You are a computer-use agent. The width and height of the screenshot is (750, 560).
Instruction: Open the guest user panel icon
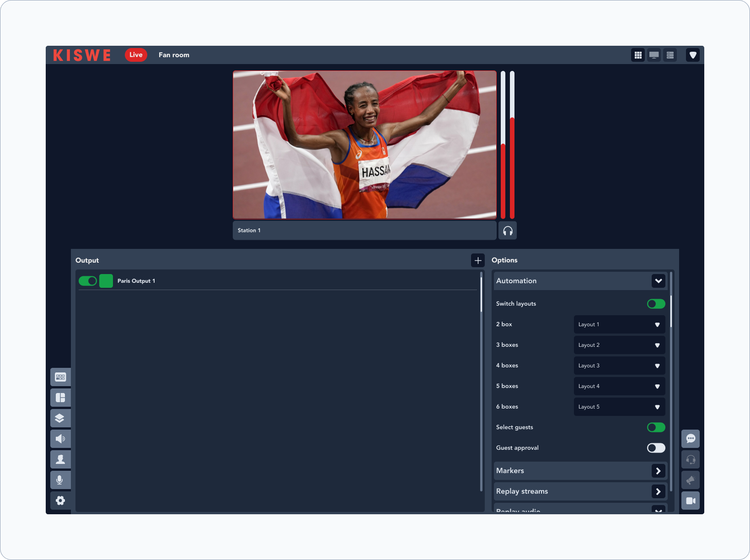pyautogui.click(x=60, y=459)
